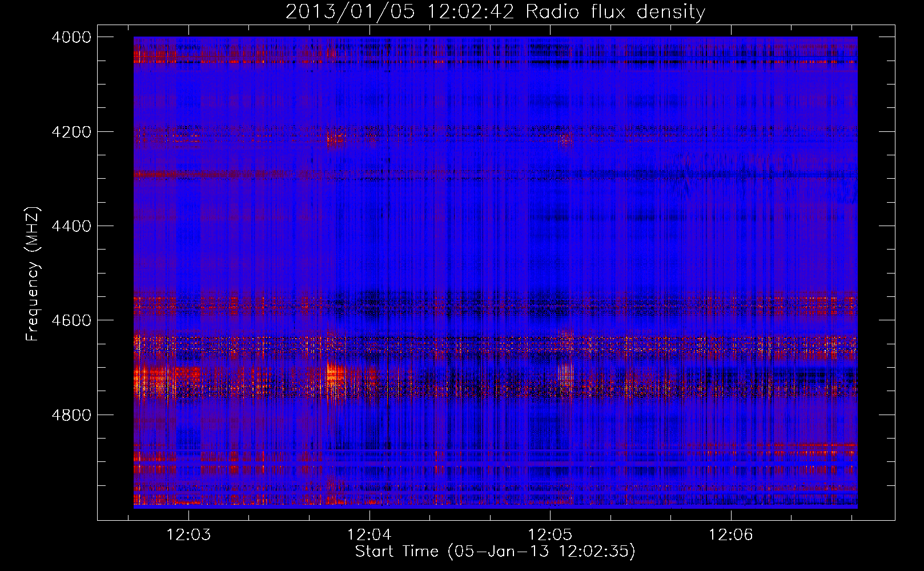Click the 12:06 time tick label
Screen dimensions: 924x571
tap(731, 535)
